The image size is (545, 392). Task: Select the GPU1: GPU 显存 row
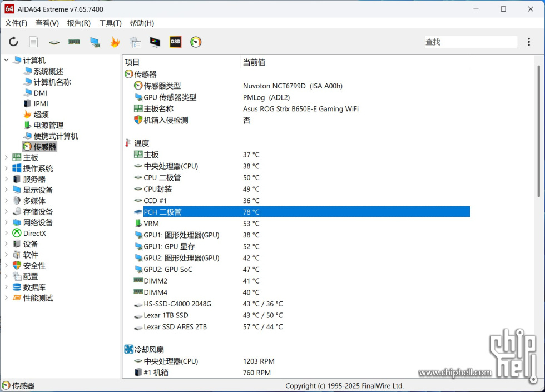point(301,246)
